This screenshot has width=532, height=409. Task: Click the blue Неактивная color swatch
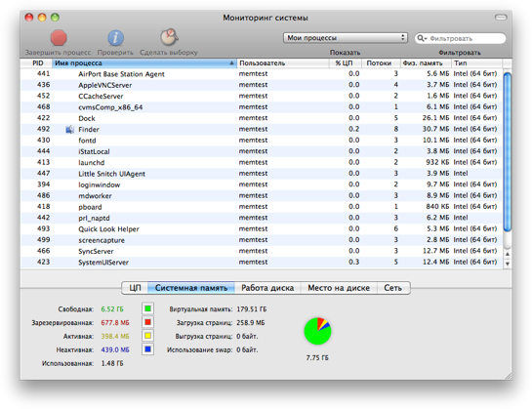[147, 349]
